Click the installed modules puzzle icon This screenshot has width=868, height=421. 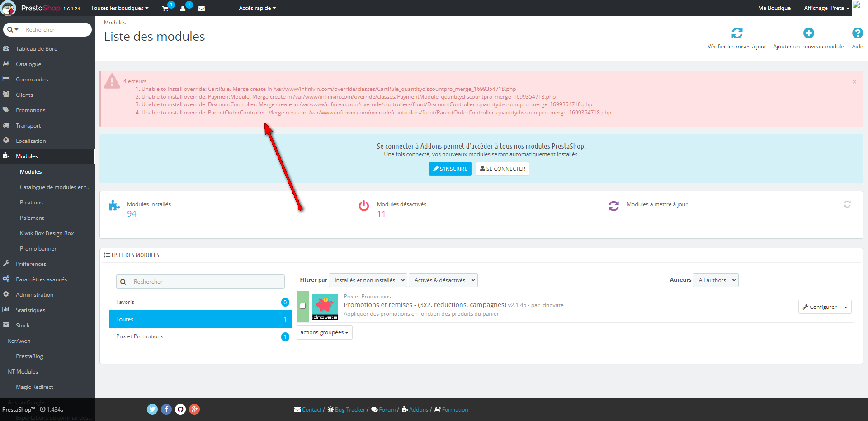tap(114, 206)
